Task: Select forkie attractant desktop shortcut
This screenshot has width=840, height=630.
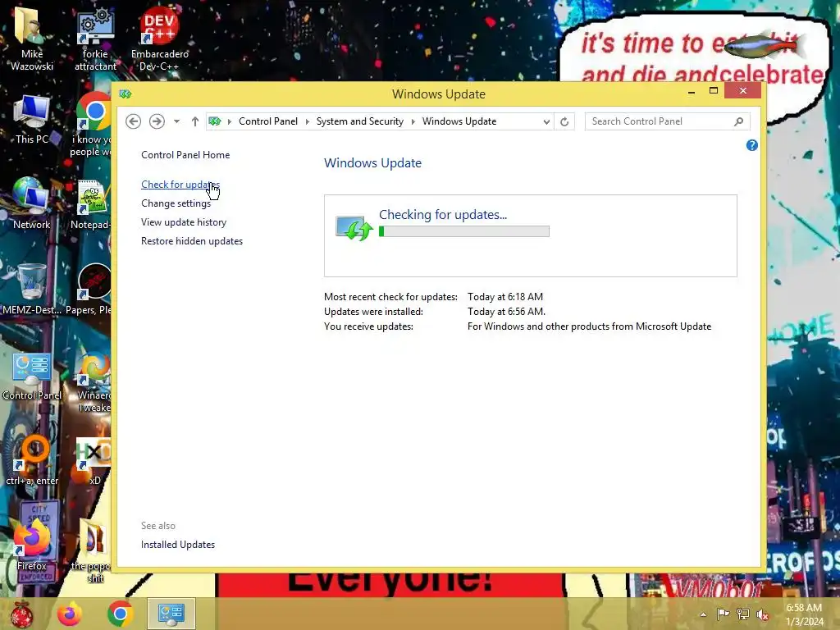Action: (x=95, y=40)
